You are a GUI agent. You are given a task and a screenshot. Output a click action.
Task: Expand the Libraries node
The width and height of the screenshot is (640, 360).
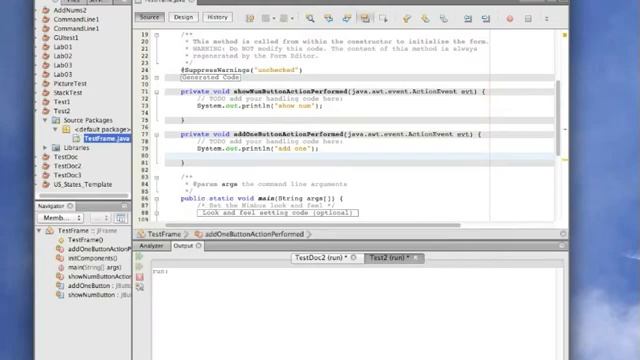point(45,148)
